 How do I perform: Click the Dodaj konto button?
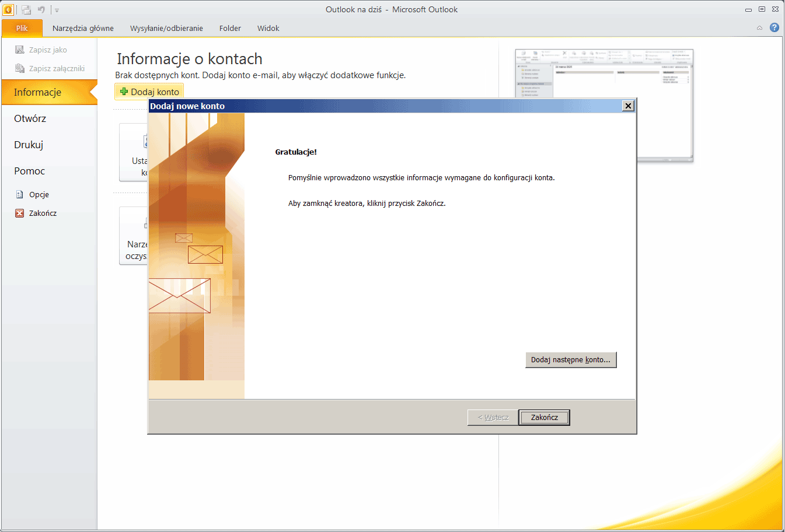[x=149, y=92]
